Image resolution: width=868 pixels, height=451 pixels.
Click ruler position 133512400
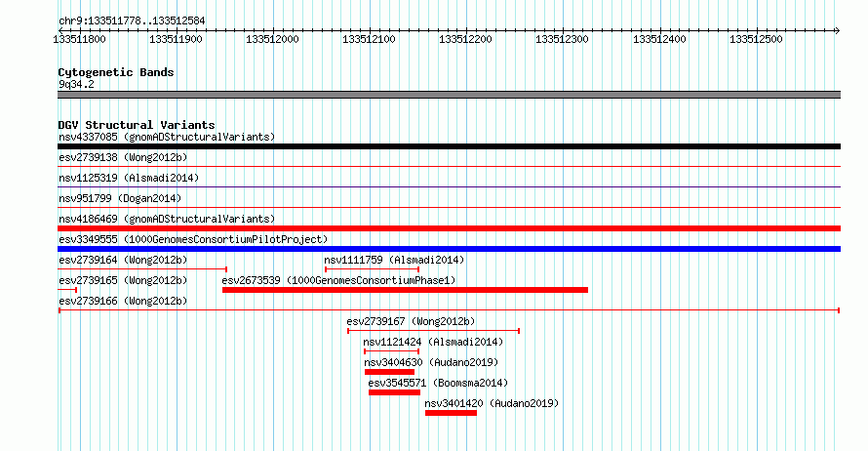coord(659,39)
